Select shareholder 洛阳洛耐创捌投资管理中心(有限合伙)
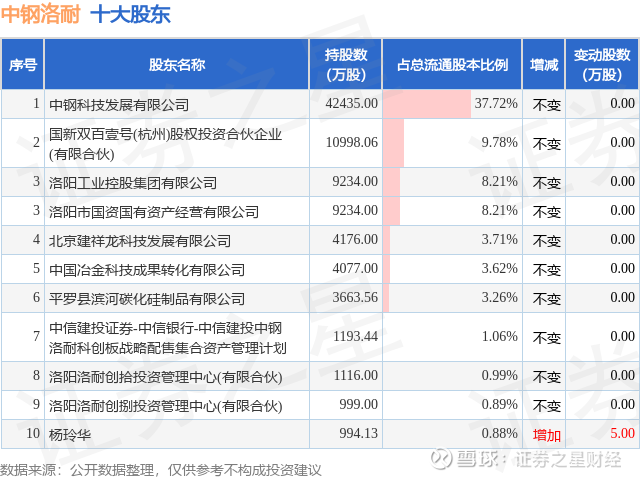 [x=166, y=406]
